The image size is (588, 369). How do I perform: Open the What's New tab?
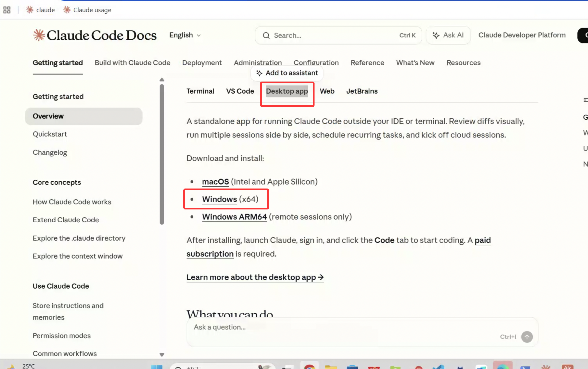coord(415,63)
